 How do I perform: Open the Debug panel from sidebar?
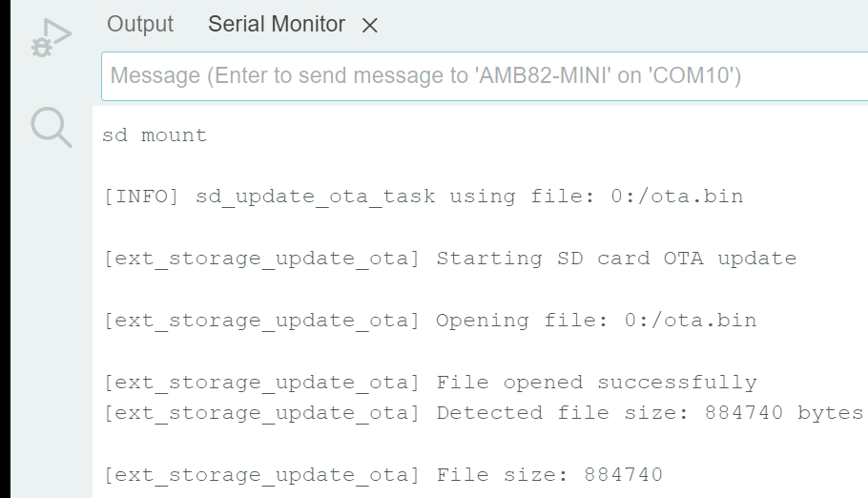[x=52, y=40]
